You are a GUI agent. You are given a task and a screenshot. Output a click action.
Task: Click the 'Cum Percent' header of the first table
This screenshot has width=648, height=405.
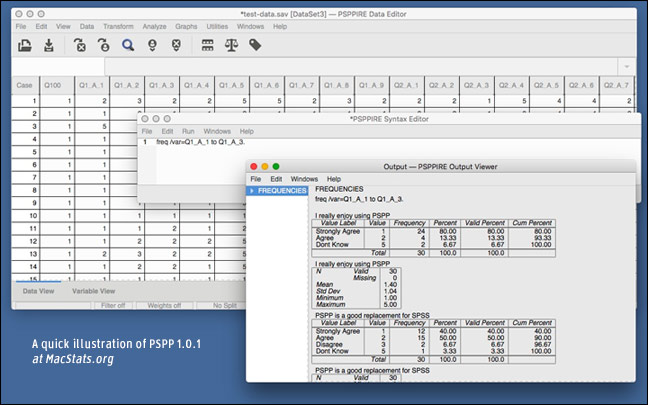[x=532, y=223]
